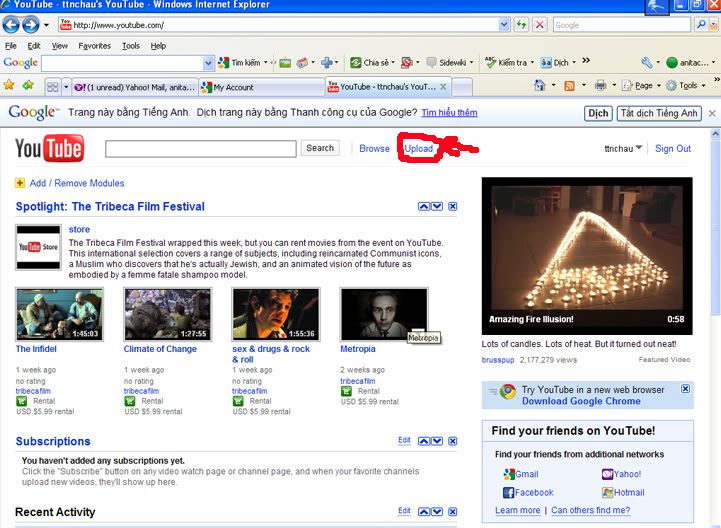721x528 pixels.
Task: Open the Help menu
Action: click(x=158, y=46)
